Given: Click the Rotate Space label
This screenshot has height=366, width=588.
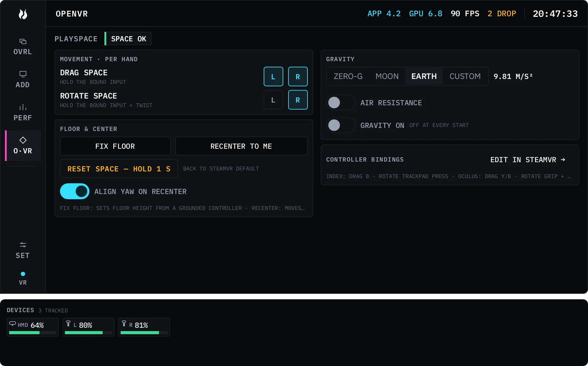Looking at the screenshot, I should (89, 96).
